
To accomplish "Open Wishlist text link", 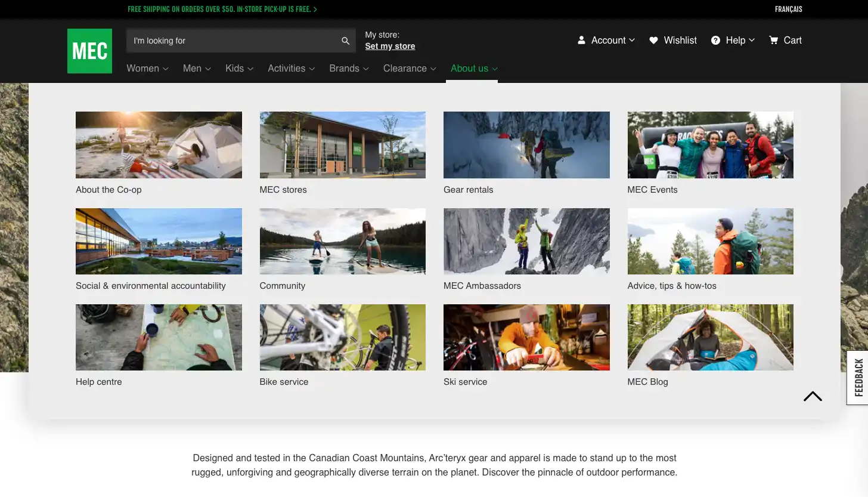I will coord(680,40).
